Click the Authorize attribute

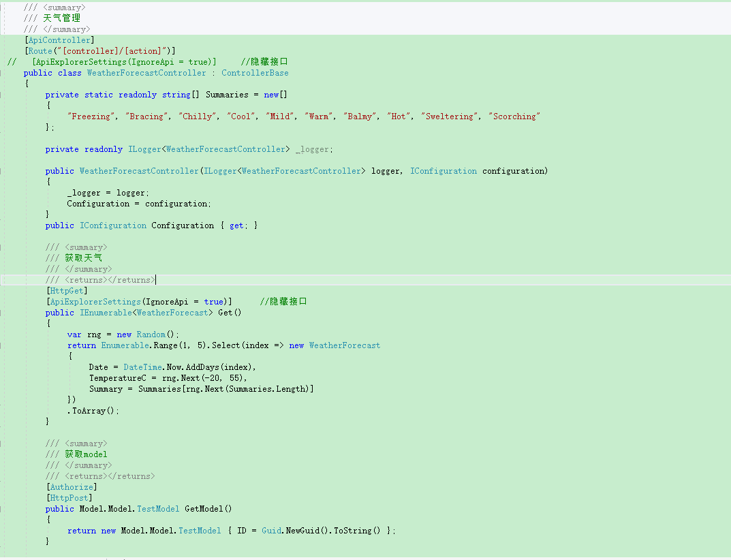click(72, 487)
